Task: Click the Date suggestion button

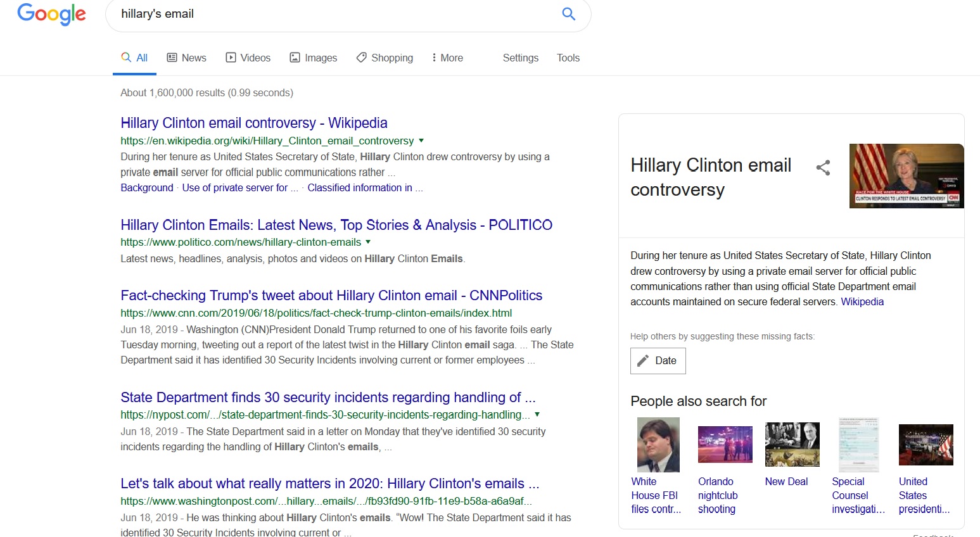Action: (658, 361)
